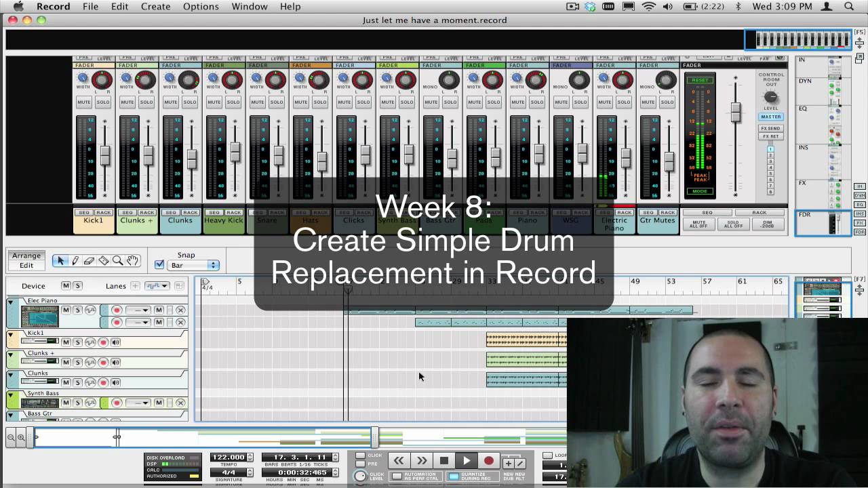Click record enable on Kick1 track

(103, 342)
